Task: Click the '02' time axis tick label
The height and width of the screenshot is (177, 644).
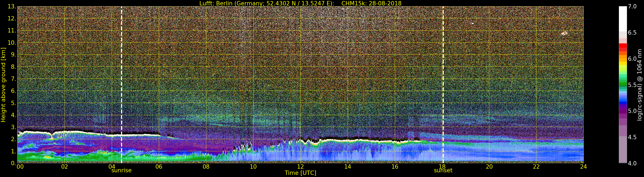Action: [65, 166]
